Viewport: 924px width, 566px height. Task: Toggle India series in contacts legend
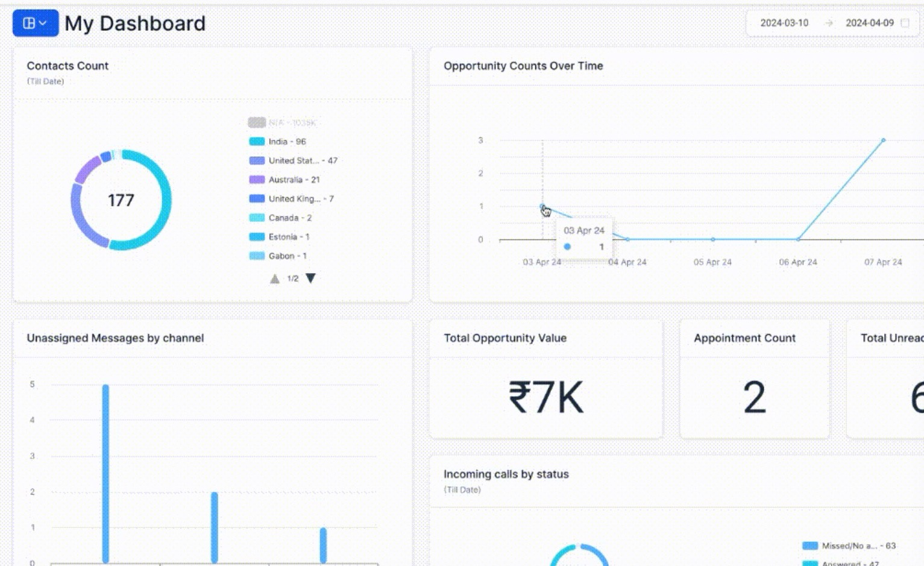click(x=278, y=142)
